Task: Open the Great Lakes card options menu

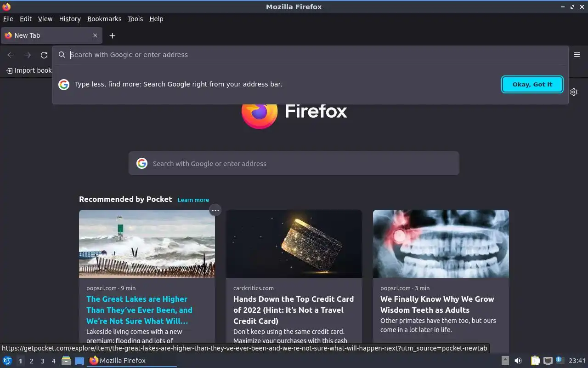Action: (215, 210)
